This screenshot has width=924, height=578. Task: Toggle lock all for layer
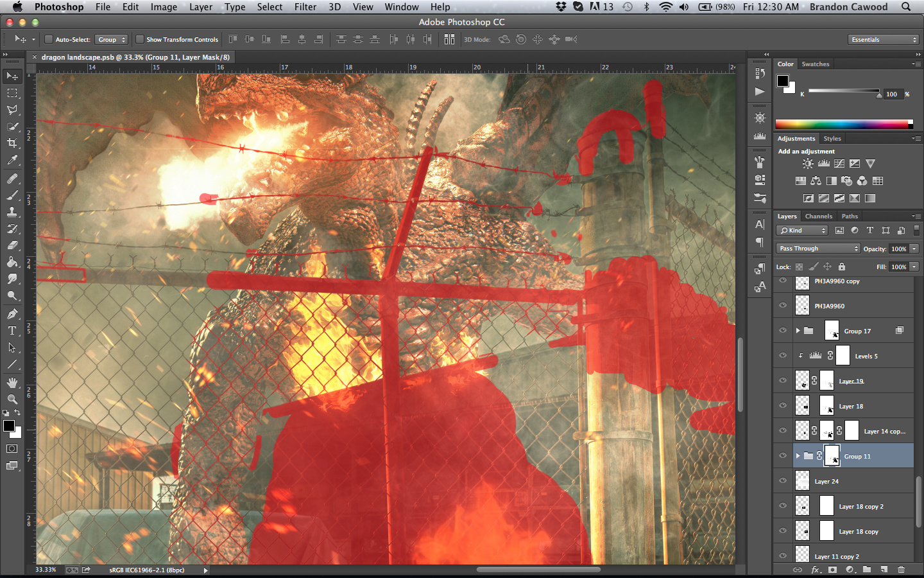coord(842,267)
